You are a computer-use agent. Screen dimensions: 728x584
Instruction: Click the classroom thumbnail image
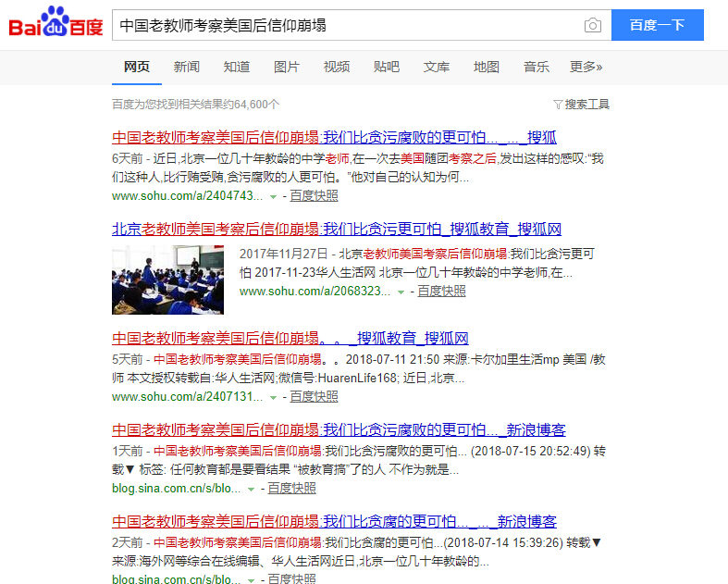pyautogui.click(x=167, y=280)
